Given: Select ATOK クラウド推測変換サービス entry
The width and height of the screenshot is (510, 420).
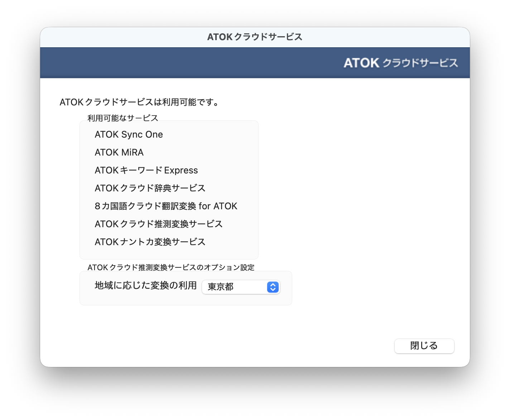Looking at the screenshot, I should coord(159,224).
